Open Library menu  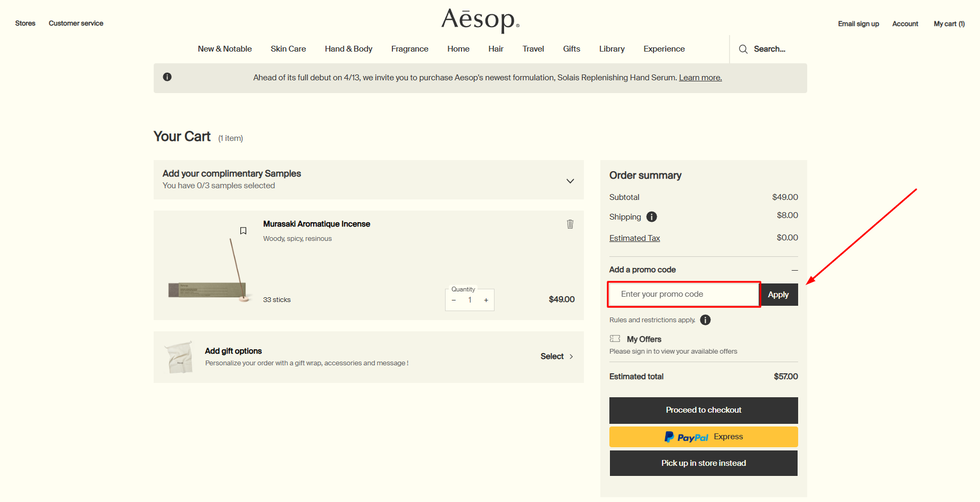pos(612,49)
